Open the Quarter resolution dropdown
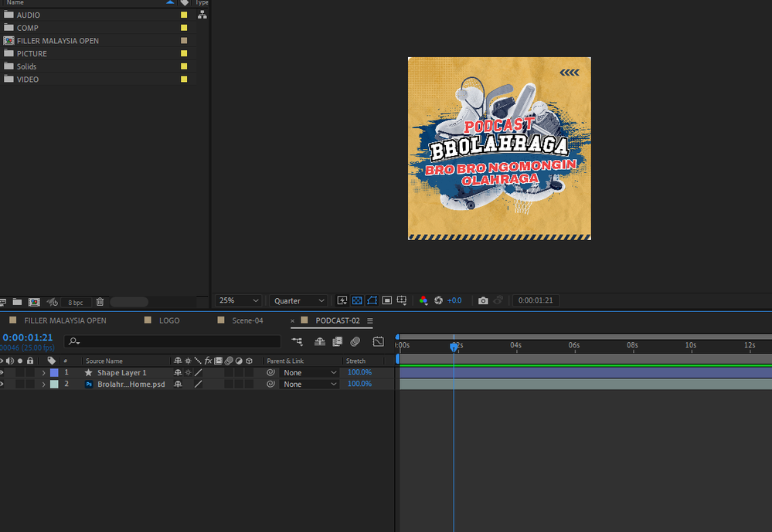The height and width of the screenshot is (532, 772). [x=298, y=300]
